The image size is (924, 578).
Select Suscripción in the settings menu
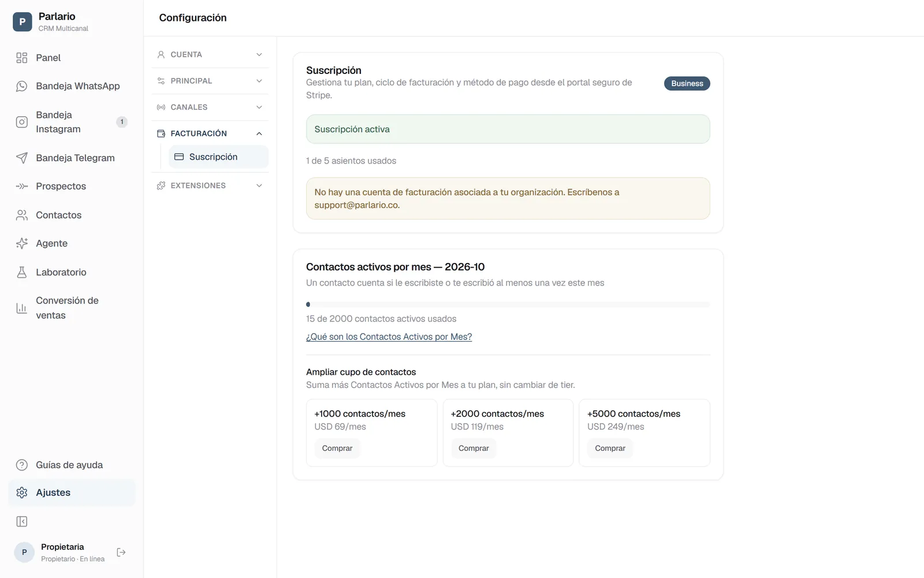coord(218,157)
